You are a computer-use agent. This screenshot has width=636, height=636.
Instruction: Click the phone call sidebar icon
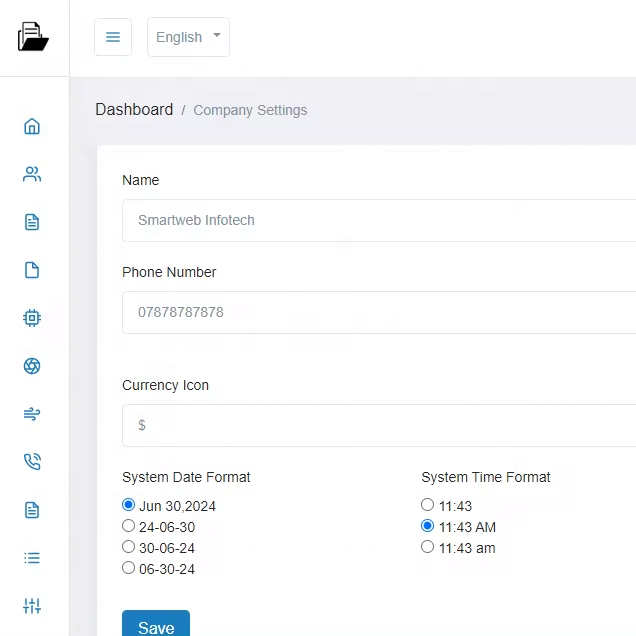[32, 462]
